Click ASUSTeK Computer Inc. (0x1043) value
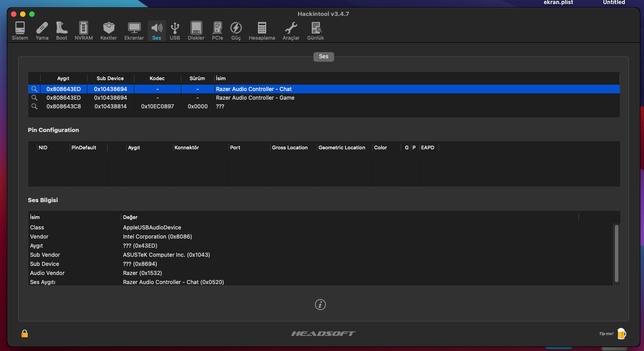The width and height of the screenshot is (644, 351). [x=166, y=255]
